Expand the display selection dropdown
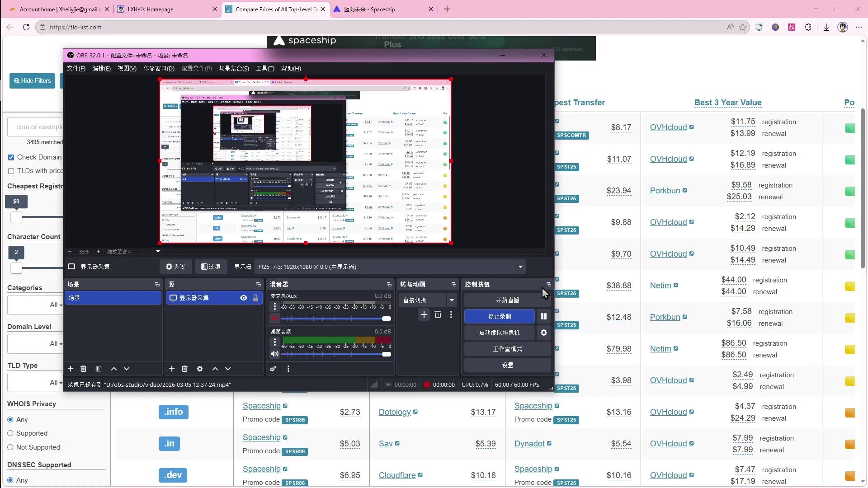 520,267
